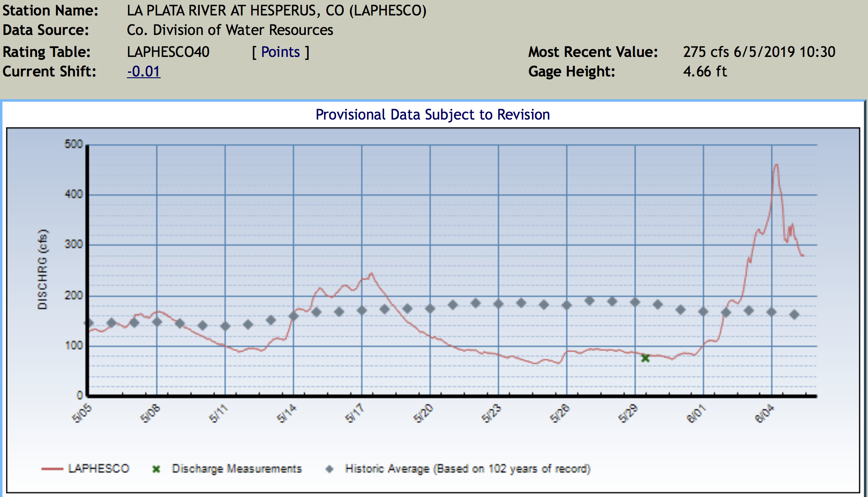Click the discharge line peak near 5/17
This screenshot has width=868, height=497.
(371, 274)
